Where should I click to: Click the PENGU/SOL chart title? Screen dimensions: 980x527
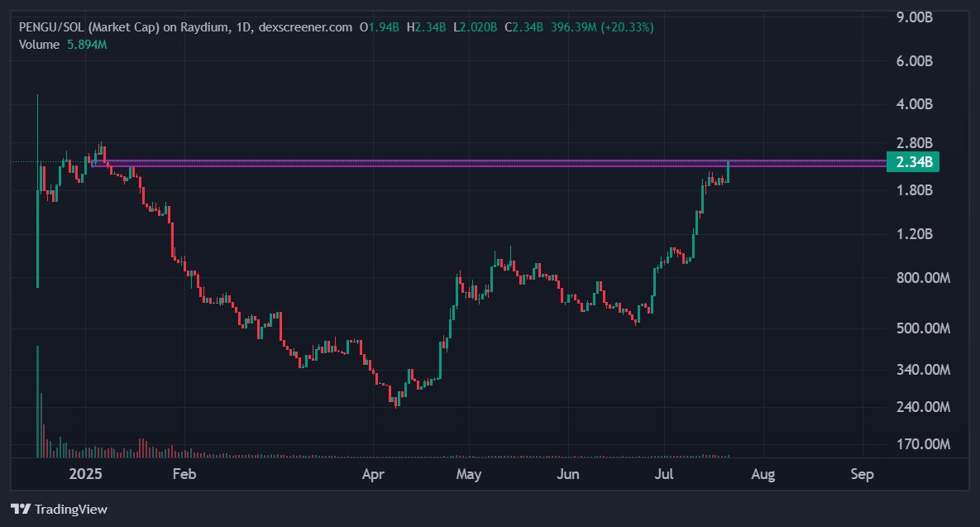click(x=185, y=27)
